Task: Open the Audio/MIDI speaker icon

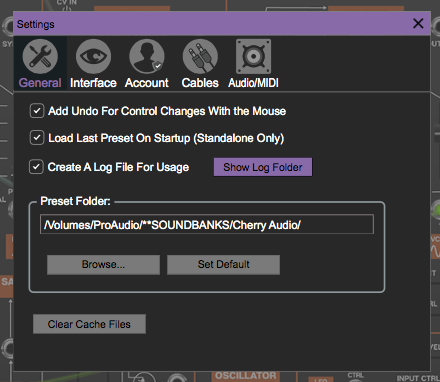Action: [x=253, y=56]
